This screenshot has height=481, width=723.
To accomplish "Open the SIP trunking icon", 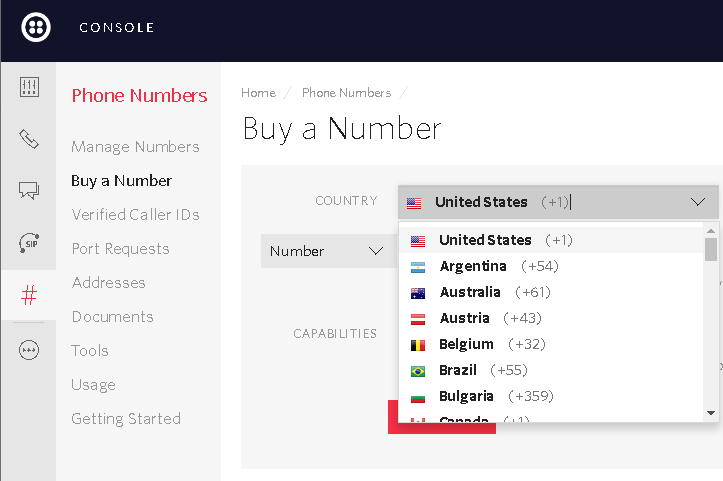I will (x=29, y=243).
